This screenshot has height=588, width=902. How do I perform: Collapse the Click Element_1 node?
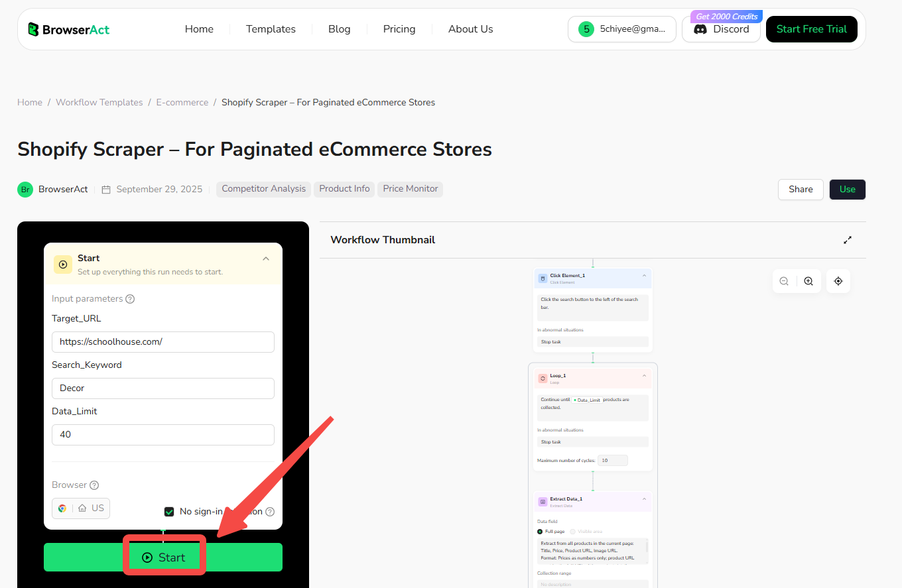point(644,276)
